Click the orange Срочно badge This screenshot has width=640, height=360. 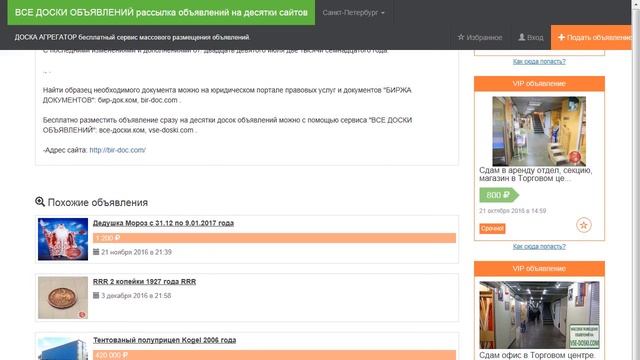coord(492,229)
